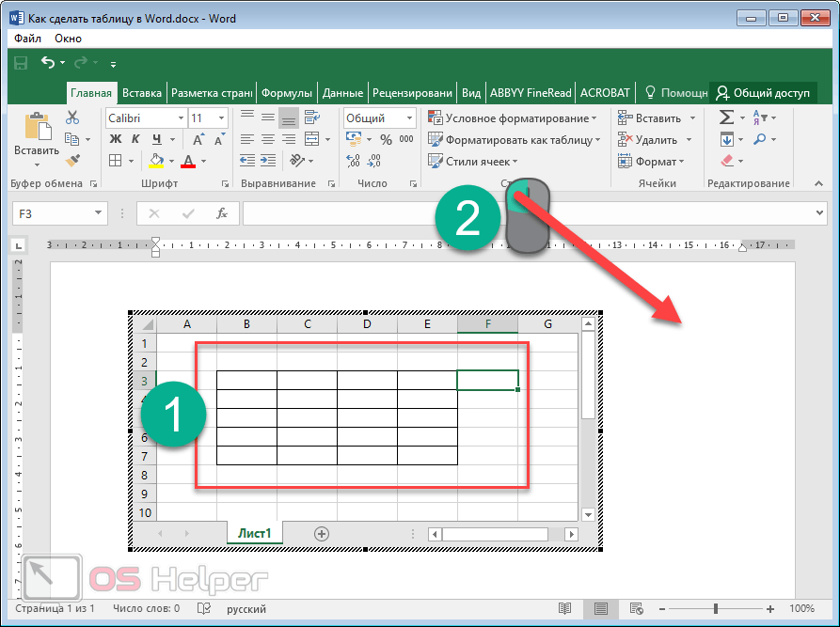Viewport: 840px width, 627px height.
Task: Switch to the Вставка ribbon tab
Action: point(142,93)
